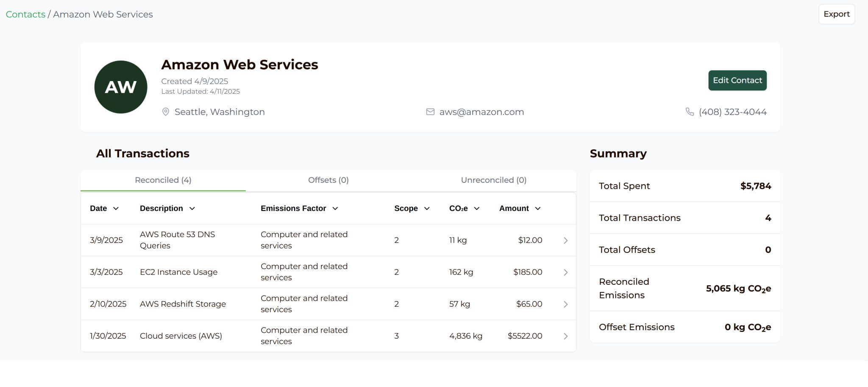The height and width of the screenshot is (387, 868).
Task: Click the Export button
Action: [836, 14]
